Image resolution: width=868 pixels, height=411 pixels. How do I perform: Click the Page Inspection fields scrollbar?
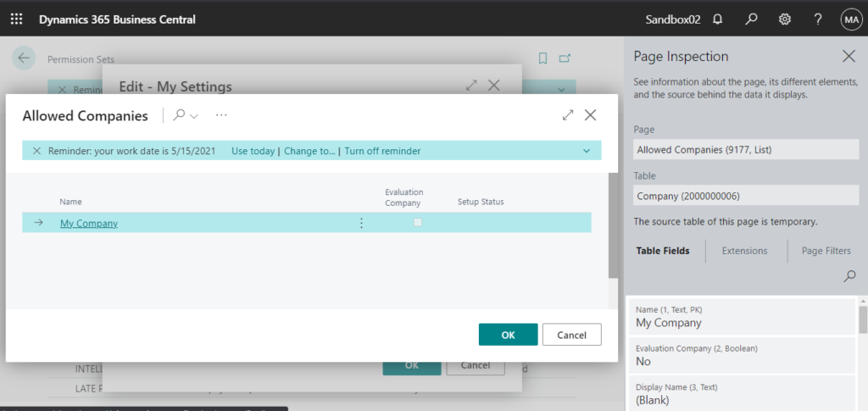[863, 319]
